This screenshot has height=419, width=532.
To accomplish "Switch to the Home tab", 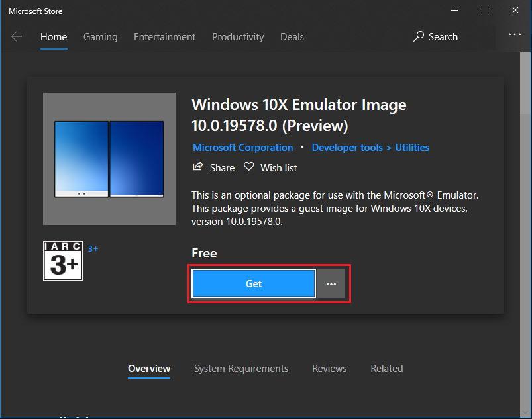I will [x=54, y=36].
